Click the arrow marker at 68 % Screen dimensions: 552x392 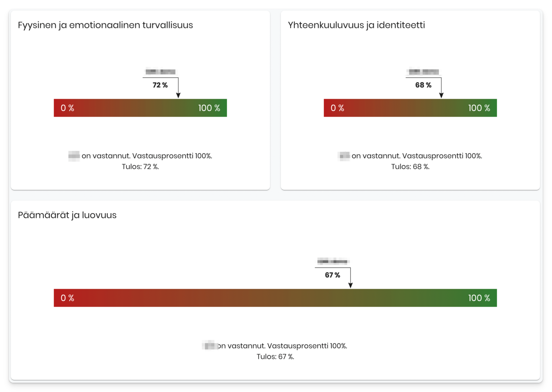pos(441,95)
